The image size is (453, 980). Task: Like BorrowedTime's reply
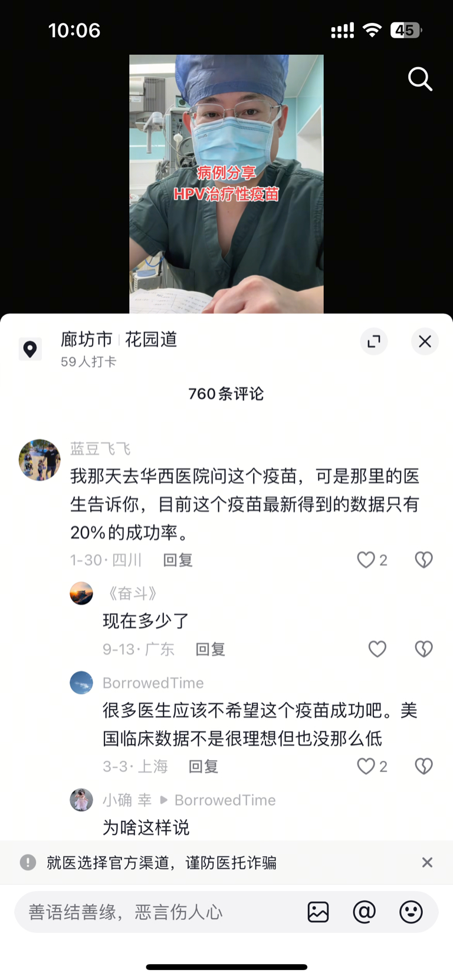[366, 766]
